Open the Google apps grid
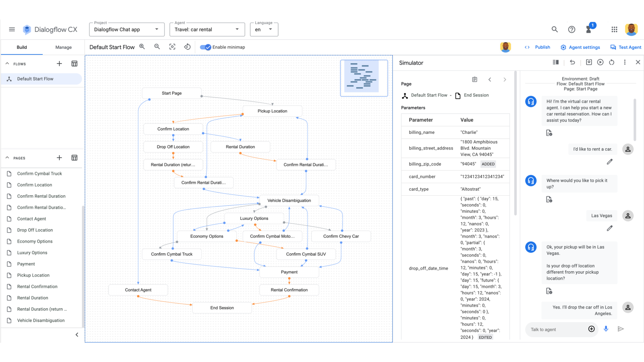 point(614,29)
